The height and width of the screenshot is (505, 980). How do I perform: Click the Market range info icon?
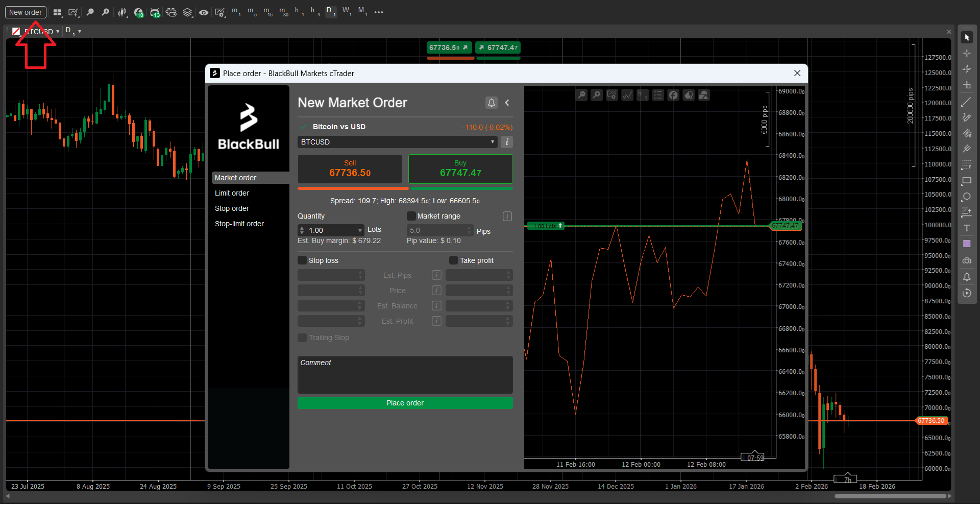[507, 217]
